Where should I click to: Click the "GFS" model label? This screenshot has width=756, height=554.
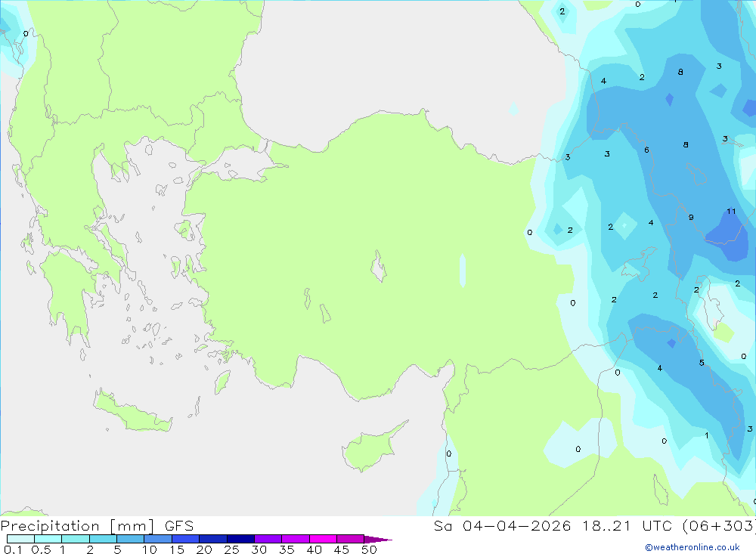pyautogui.click(x=179, y=525)
